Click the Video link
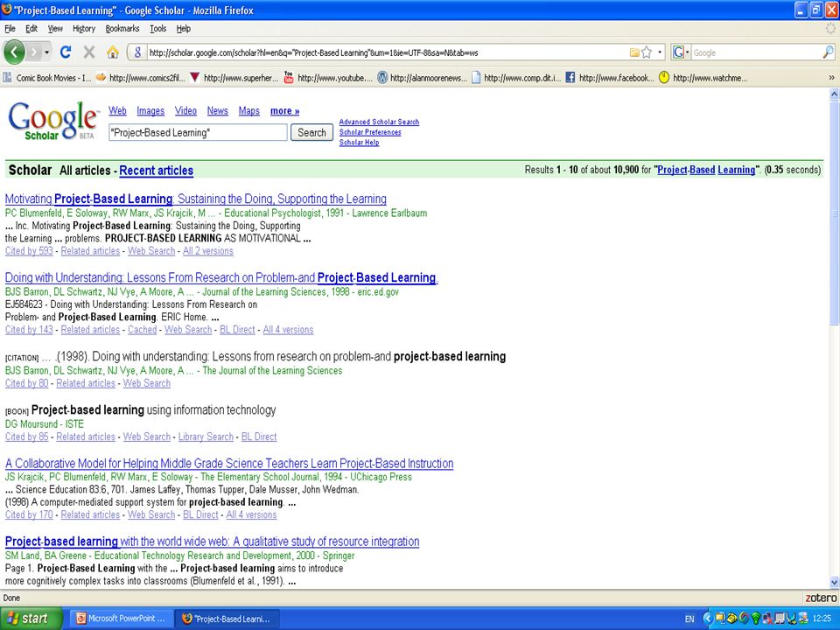The height and width of the screenshot is (630, 840). coord(185,111)
